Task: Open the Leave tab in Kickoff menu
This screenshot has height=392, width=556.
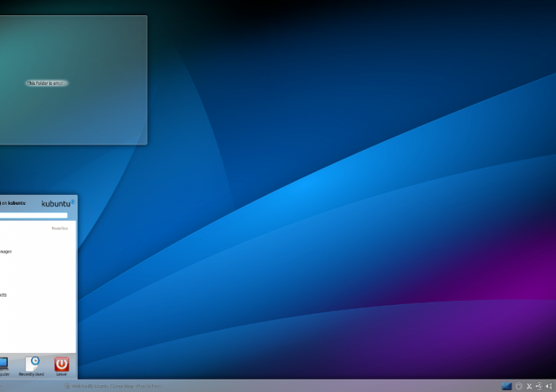Action: click(61, 367)
